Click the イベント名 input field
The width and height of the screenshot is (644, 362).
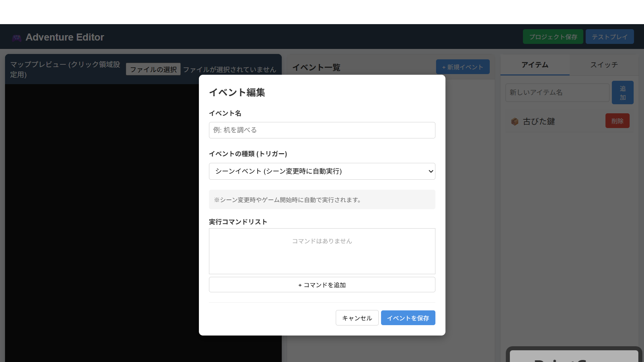click(322, 130)
